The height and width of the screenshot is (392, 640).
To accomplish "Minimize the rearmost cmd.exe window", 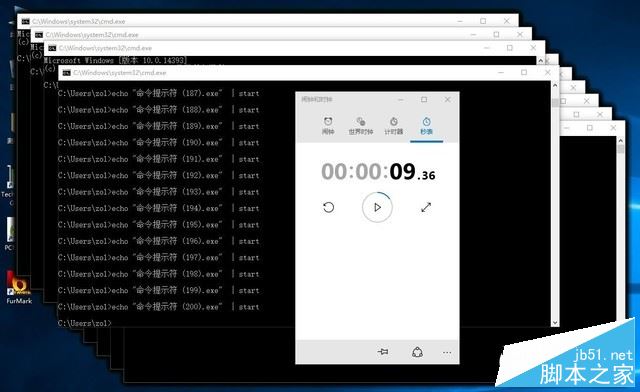I will [460, 21].
